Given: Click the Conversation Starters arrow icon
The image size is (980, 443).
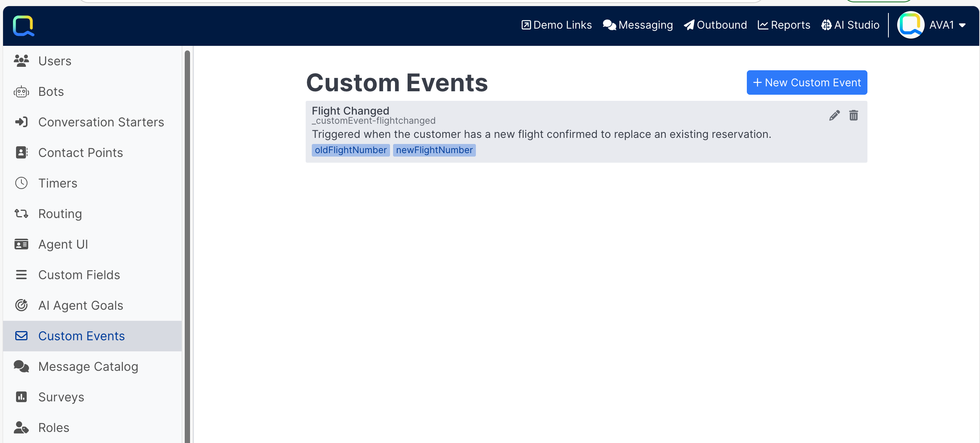Looking at the screenshot, I should pos(21,122).
